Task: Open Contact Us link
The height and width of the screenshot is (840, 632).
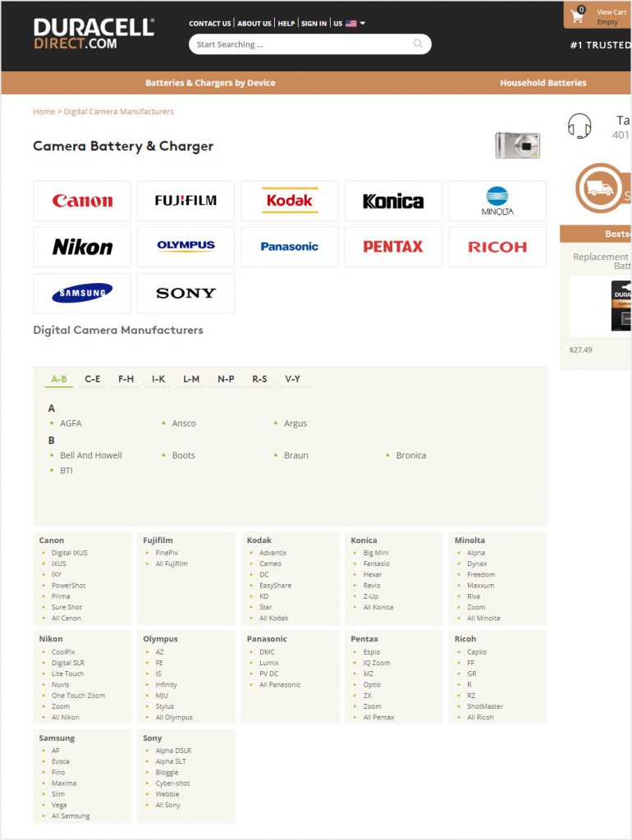Action: pos(209,24)
